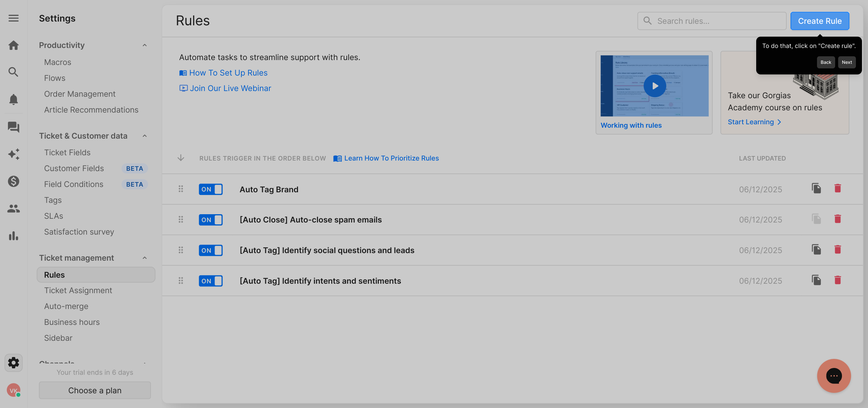
Task: Collapse Ticket & Customer data section
Action: tap(144, 136)
